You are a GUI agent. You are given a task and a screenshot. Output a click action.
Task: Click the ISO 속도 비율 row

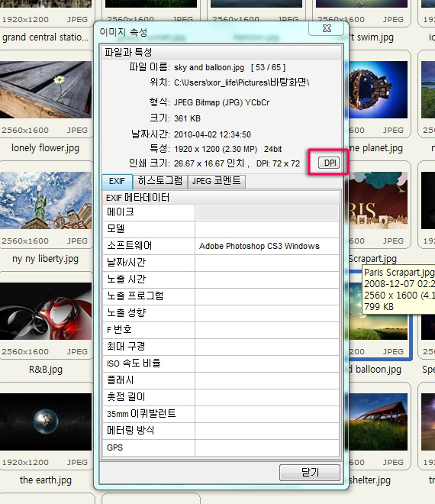tap(221, 363)
